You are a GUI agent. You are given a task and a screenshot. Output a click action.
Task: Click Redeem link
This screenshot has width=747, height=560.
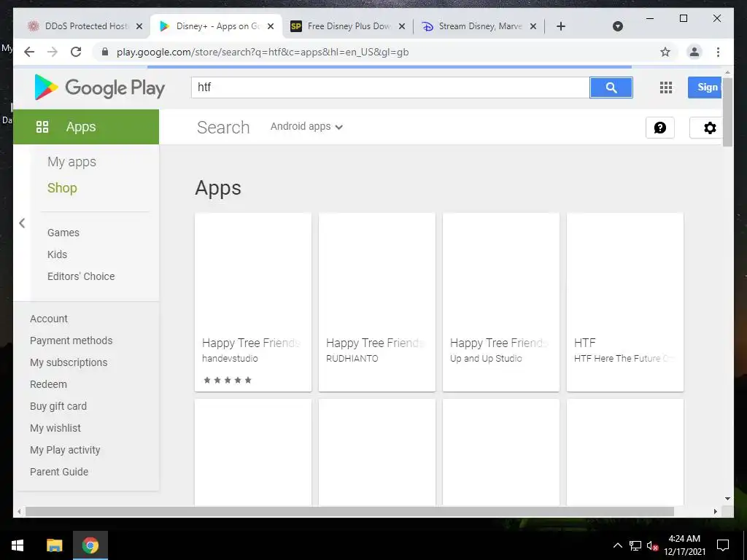click(x=48, y=385)
